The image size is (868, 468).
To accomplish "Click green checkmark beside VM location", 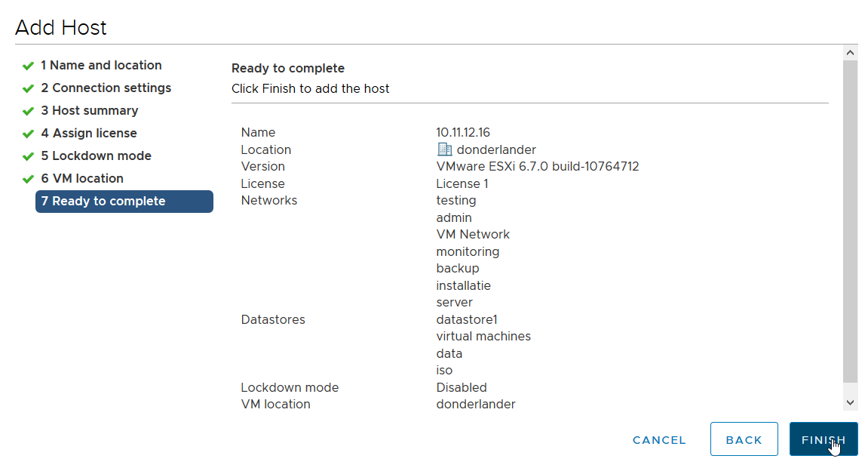I will click(x=29, y=179).
